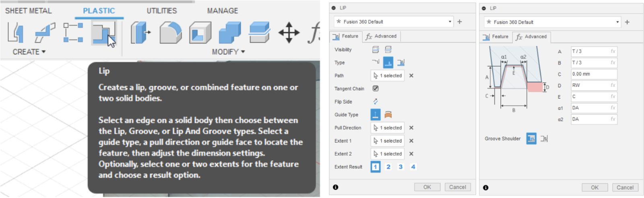Click the Flip Side arrow icon
Screen dimensions: 644x198
coord(376,101)
